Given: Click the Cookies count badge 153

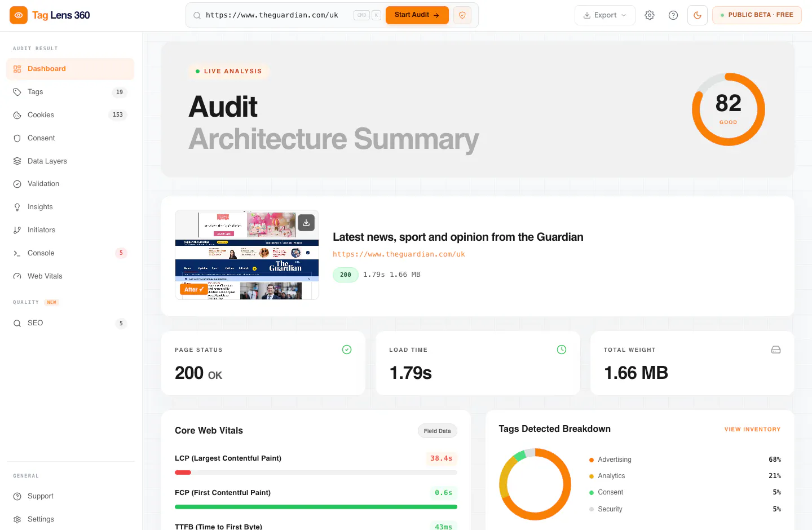Looking at the screenshot, I should click(118, 115).
